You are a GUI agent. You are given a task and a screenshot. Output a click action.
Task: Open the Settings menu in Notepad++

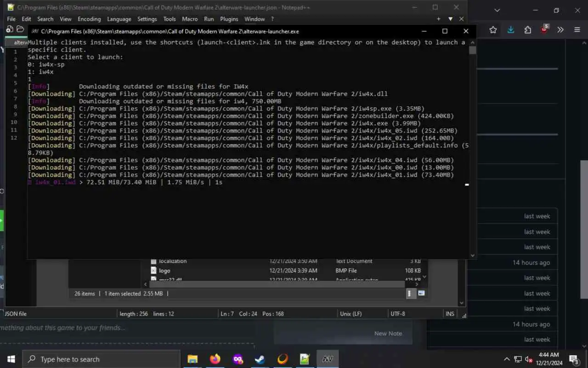tap(147, 19)
